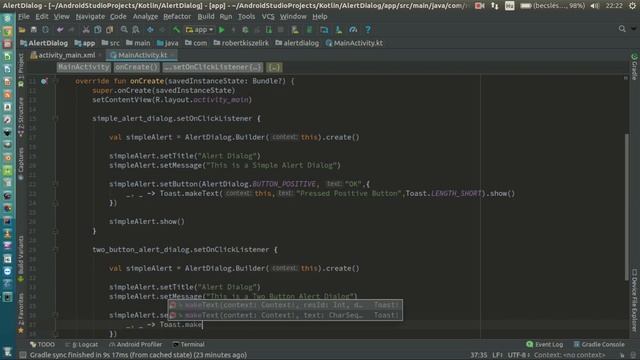Collapse the onCreate function fold marker
The height and width of the screenshot is (360, 640).
pyautogui.click(x=56, y=81)
